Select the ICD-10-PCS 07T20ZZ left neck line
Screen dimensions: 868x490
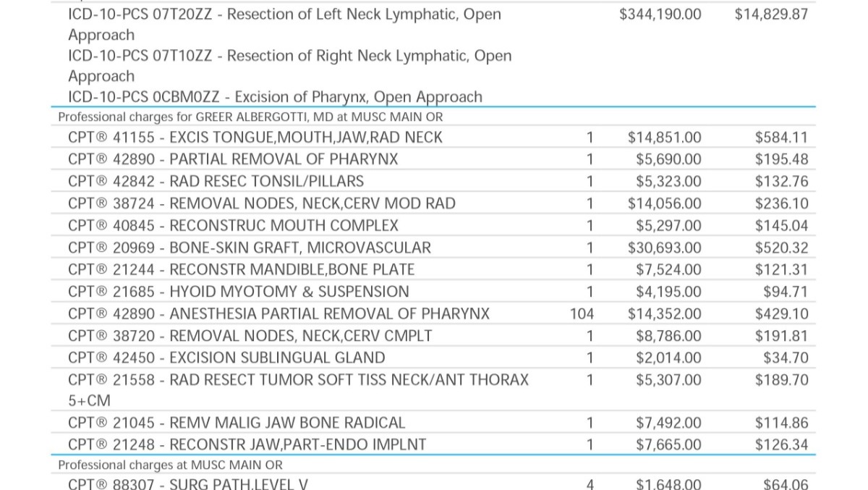point(284,14)
